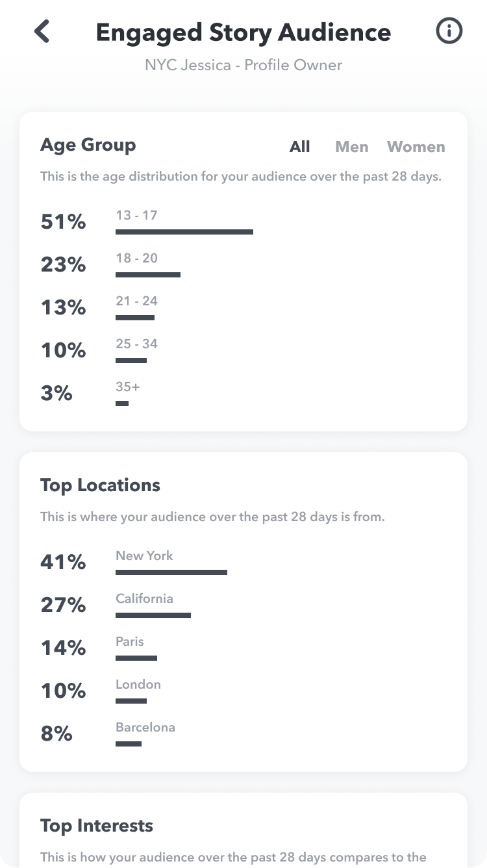The height and width of the screenshot is (868, 487).
Task: Tap the Top Locations card heading
Action: 100,485
